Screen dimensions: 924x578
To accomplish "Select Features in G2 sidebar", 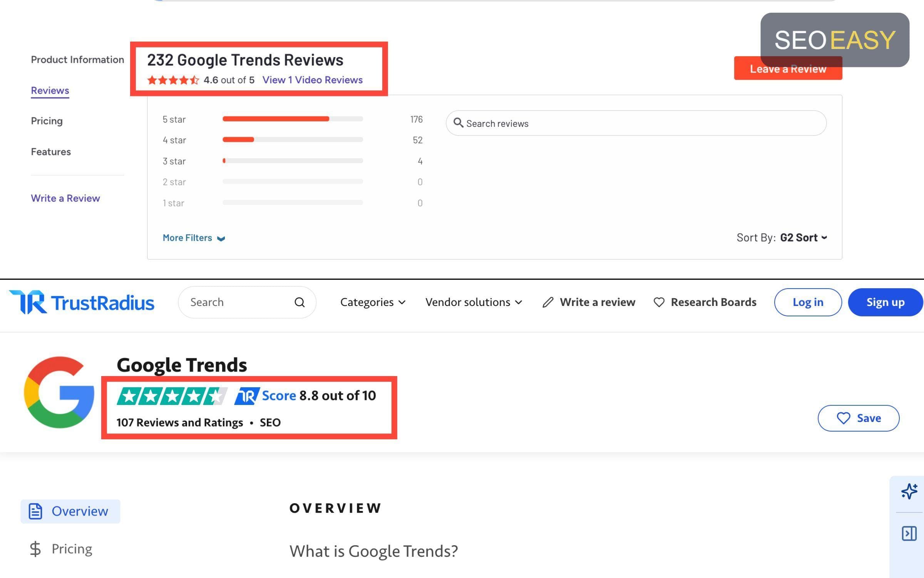I will (51, 152).
